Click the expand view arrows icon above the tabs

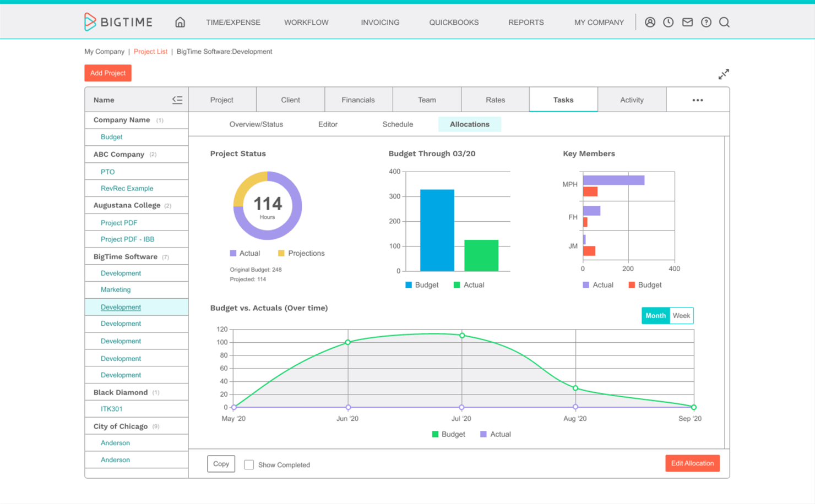tap(724, 73)
